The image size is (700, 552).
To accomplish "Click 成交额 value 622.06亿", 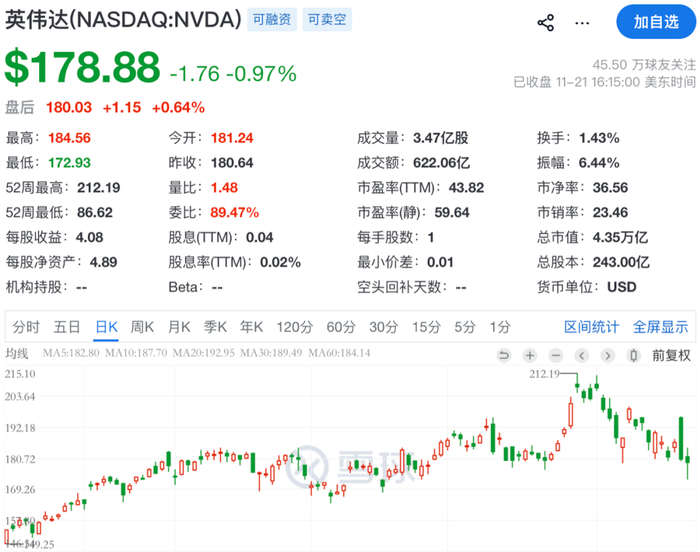I will [442, 163].
